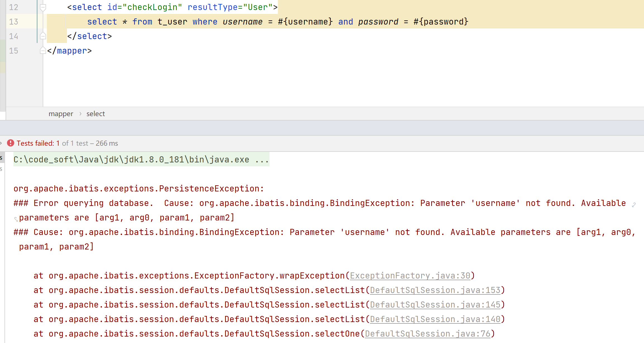Click 'Tests failed: 1' status text
Image resolution: width=644 pixels, height=343 pixels.
[38, 143]
